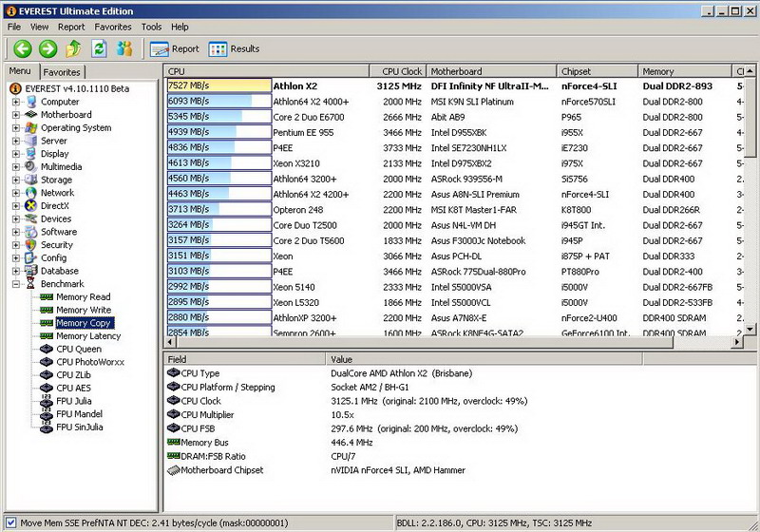Select the CPU Queen benchmark
The height and width of the screenshot is (532, 760).
click(79, 349)
